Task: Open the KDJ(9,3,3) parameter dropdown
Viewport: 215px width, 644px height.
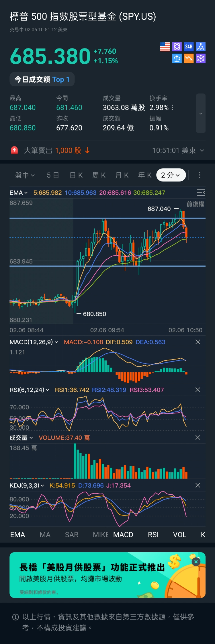Action: coord(27,485)
